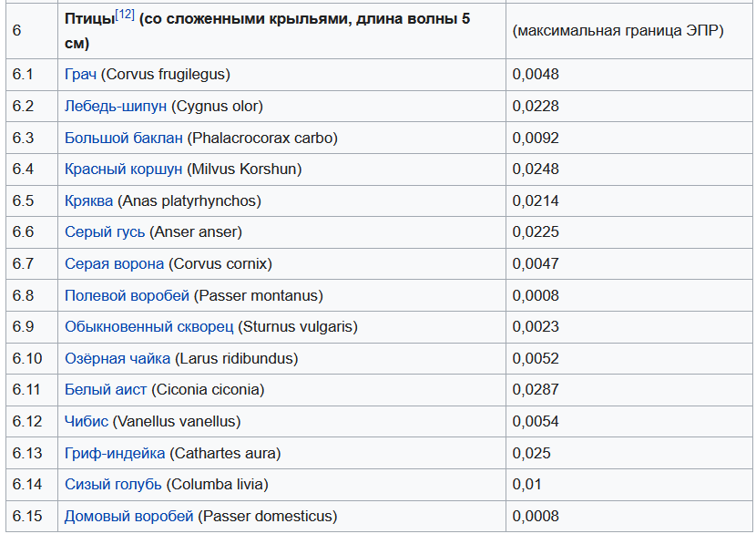Open the Грач article link

pos(80,75)
